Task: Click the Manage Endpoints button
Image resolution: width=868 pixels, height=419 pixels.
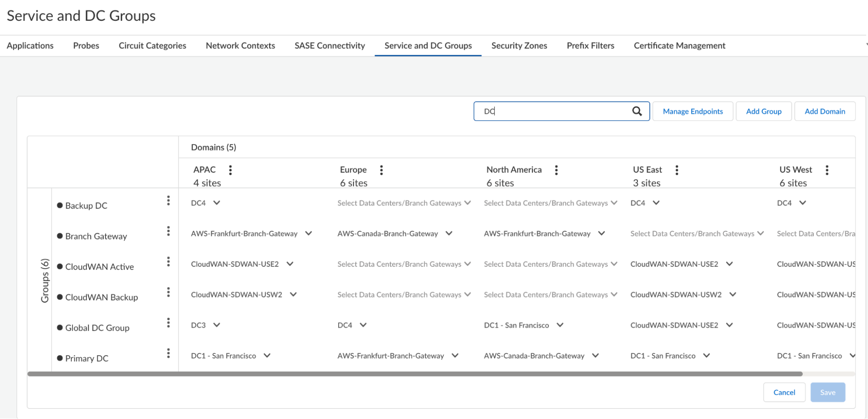Action: [693, 111]
